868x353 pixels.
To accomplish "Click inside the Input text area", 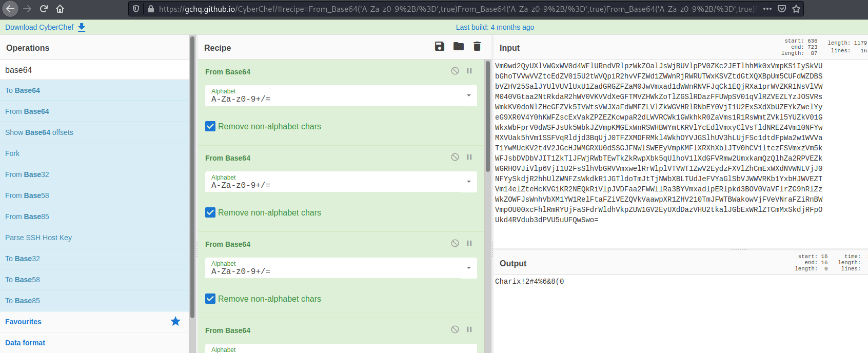I will tap(680, 154).
